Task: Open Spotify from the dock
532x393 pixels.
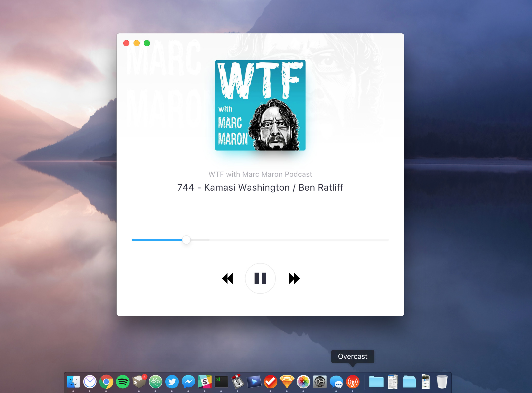Action: (123, 382)
